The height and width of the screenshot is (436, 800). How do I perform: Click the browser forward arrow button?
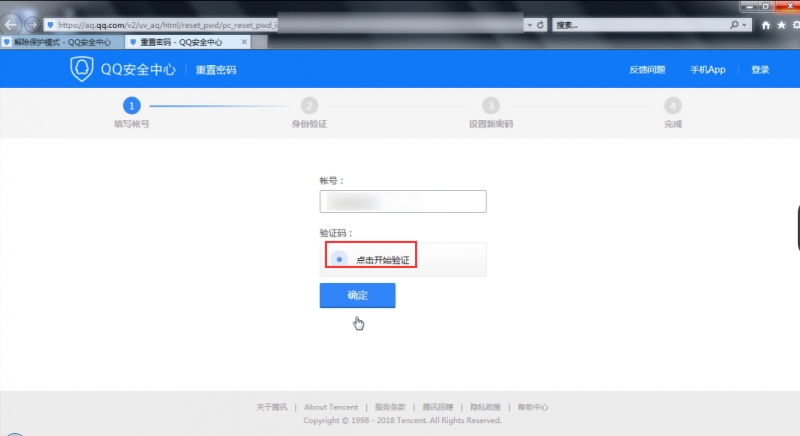pos(32,24)
